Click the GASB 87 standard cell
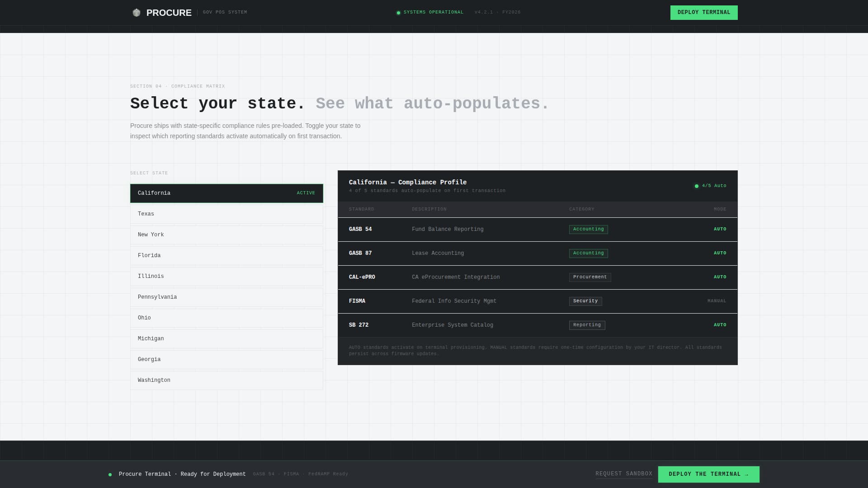This screenshot has height=488, width=868. (x=360, y=253)
